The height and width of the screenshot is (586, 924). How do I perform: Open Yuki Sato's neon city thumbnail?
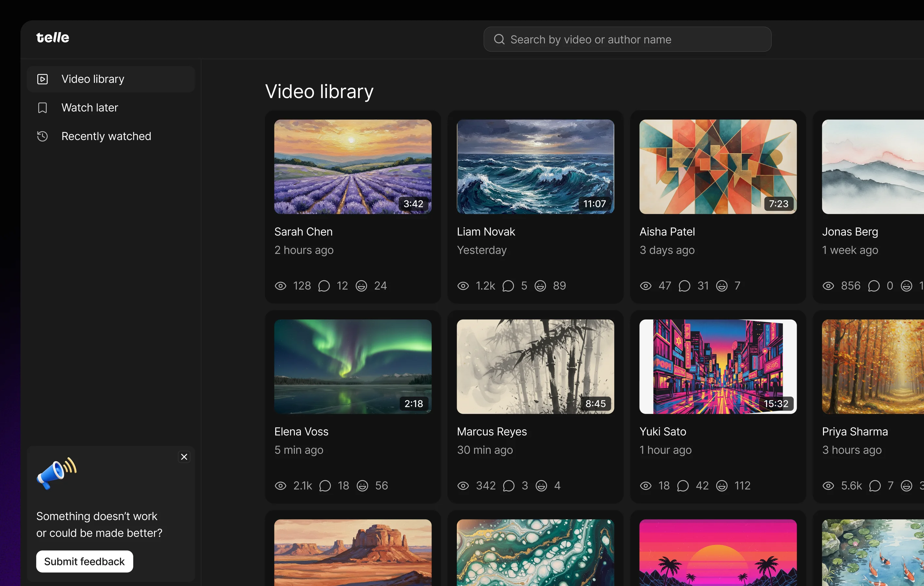pos(718,367)
